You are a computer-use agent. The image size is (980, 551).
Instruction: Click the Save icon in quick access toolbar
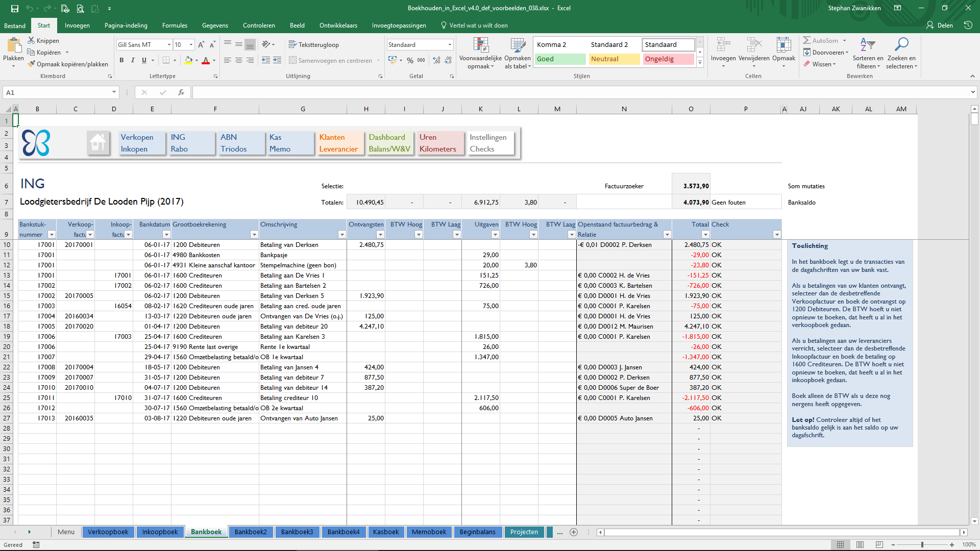click(14, 8)
